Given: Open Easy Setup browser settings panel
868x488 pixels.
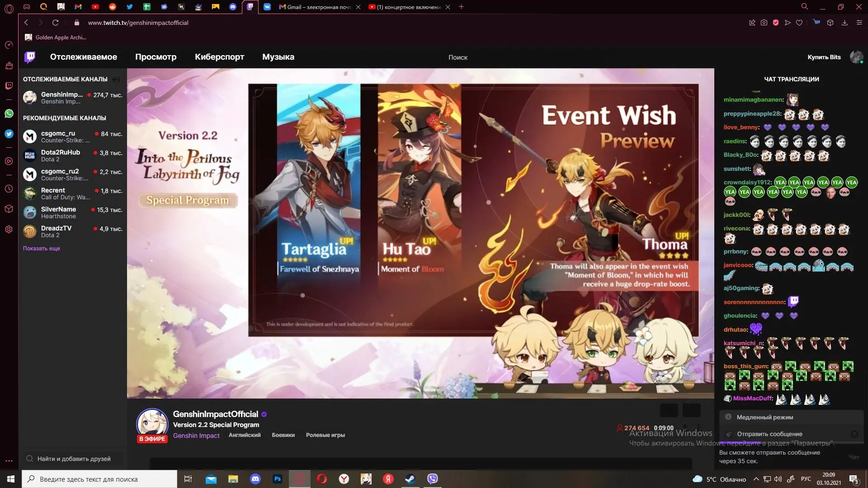Looking at the screenshot, I should (x=859, y=23).
